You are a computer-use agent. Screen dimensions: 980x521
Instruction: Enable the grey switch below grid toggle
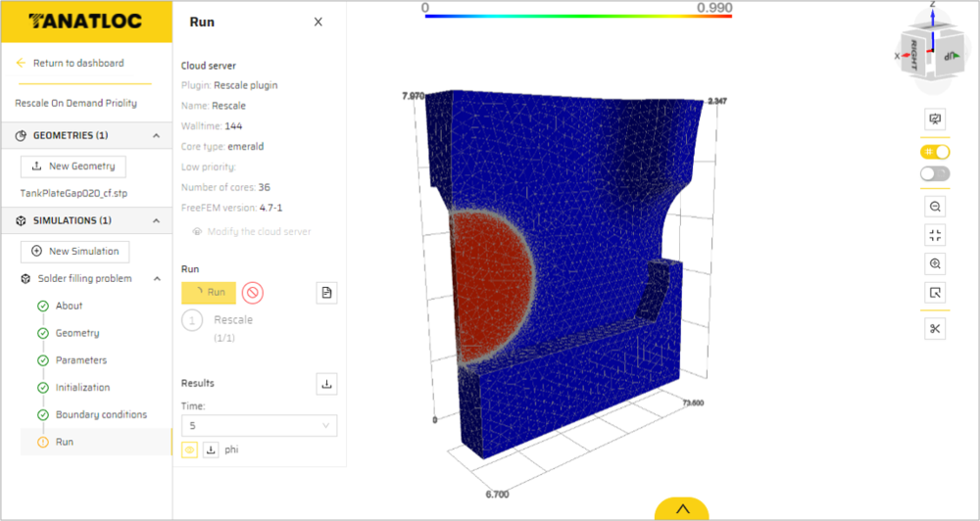(935, 173)
